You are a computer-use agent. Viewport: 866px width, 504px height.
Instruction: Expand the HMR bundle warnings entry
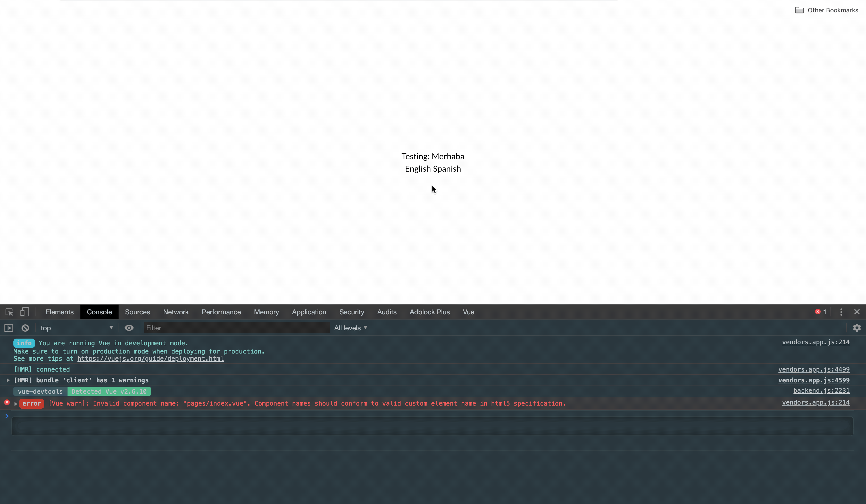[7, 380]
